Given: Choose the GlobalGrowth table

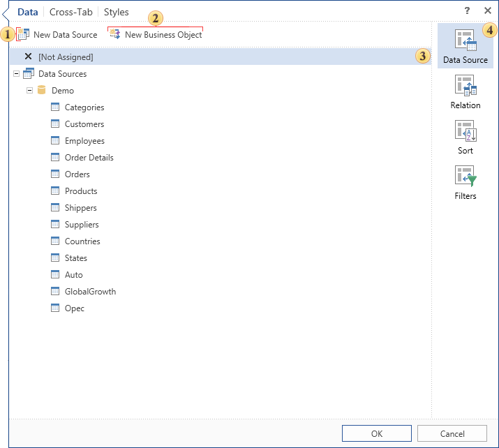Looking at the screenshot, I should click(x=90, y=292).
